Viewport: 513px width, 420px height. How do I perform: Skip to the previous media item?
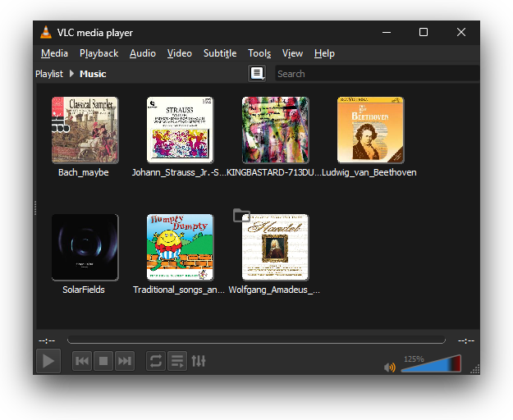pyautogui.click(x=82, y=361)
